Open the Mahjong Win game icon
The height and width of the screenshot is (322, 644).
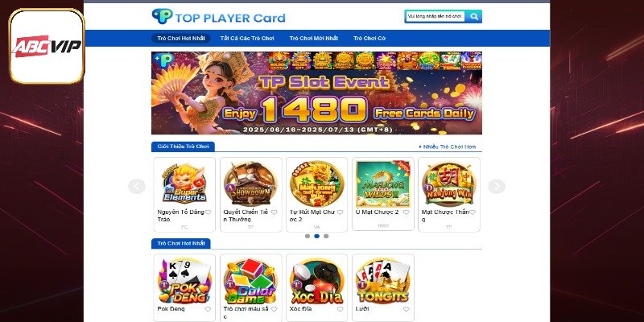click(x=449, y=184)
